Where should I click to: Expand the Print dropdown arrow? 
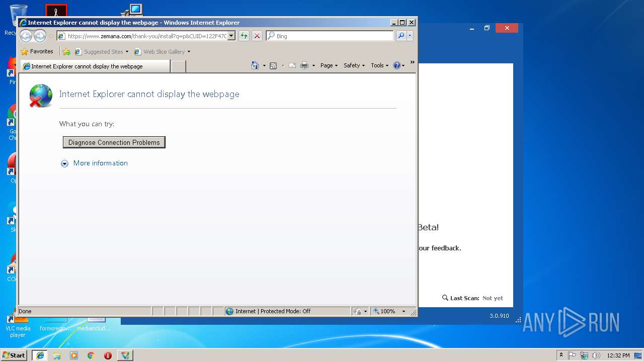(x=313, y=65)
